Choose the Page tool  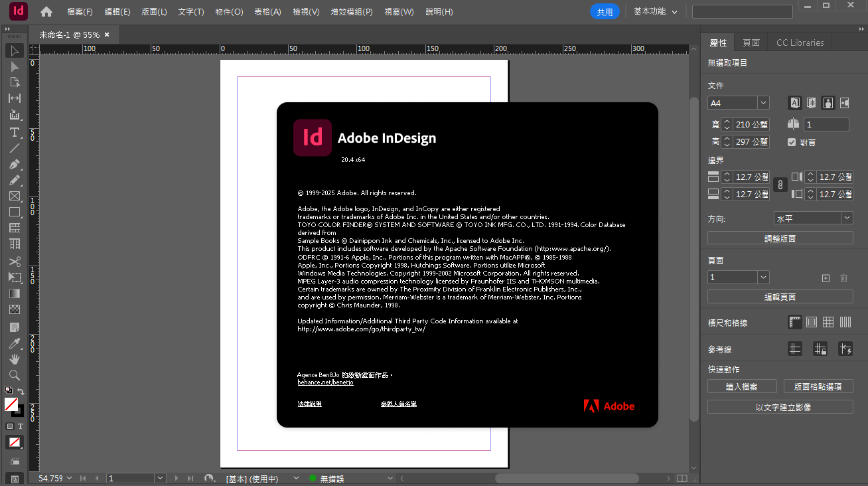pyautogui.click(x=15, y=82)
